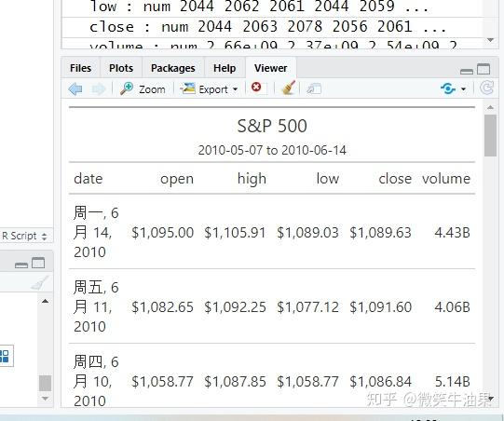Click the red remove current viewer item icon
The width and height of the screenshot is (504, 421).
click(x=256, y=87)
